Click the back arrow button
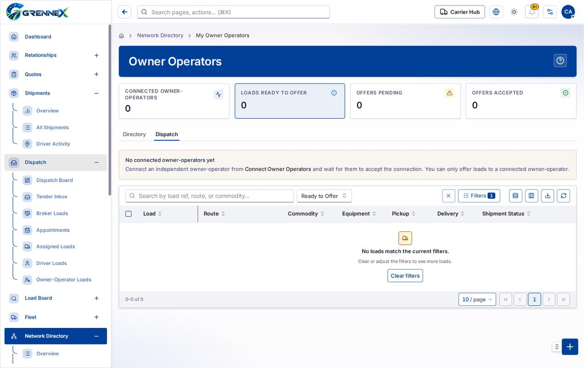Image resolution: width=588 pixels, height=368 pixels. pos(124,12)
